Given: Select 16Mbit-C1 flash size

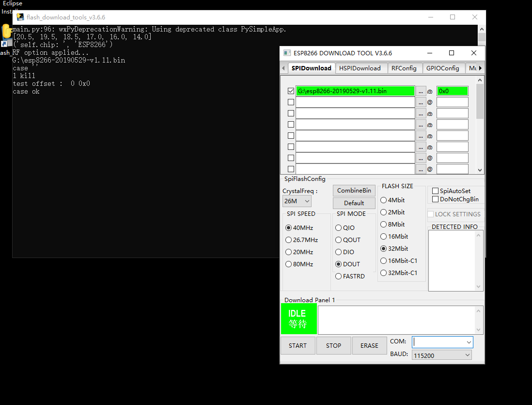Looking at the screenshot, I should pos(384,260).
